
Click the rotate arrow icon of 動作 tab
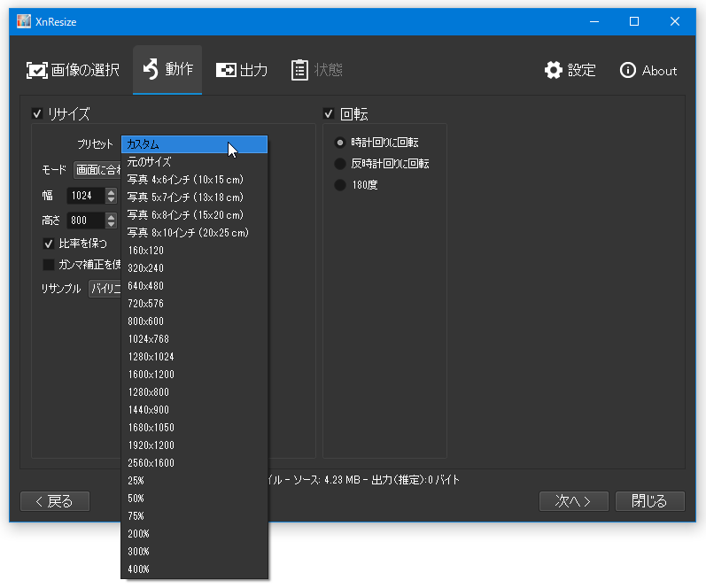(x=151, y=69)
